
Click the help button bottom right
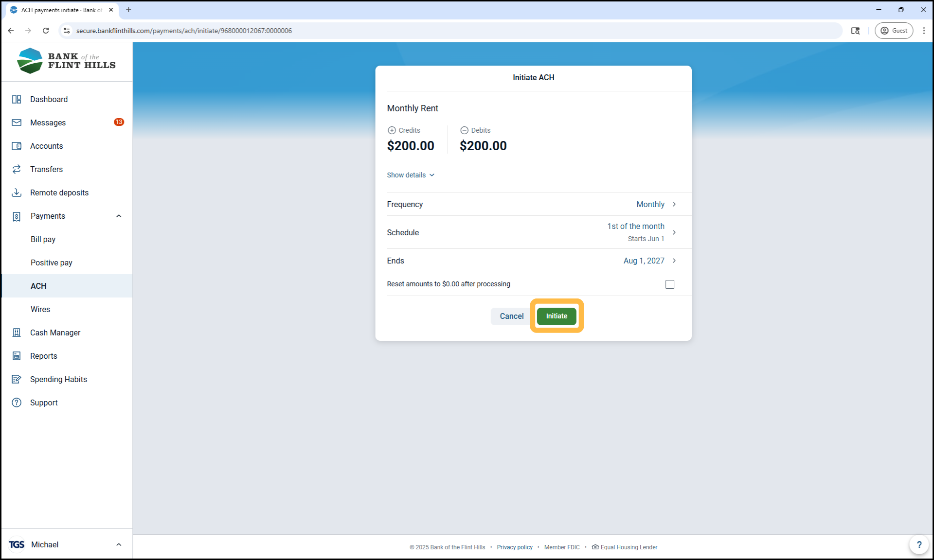pyautogui.click(x=918, y=544)
